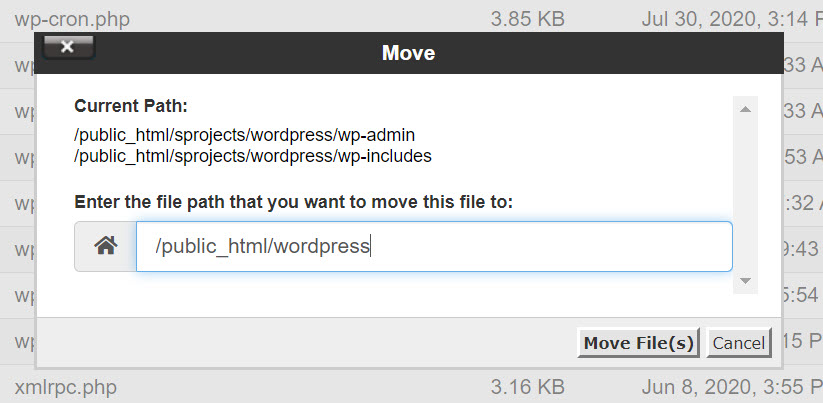
Task: Click the scrollbar up arrow in dialog
Action: 744,105
